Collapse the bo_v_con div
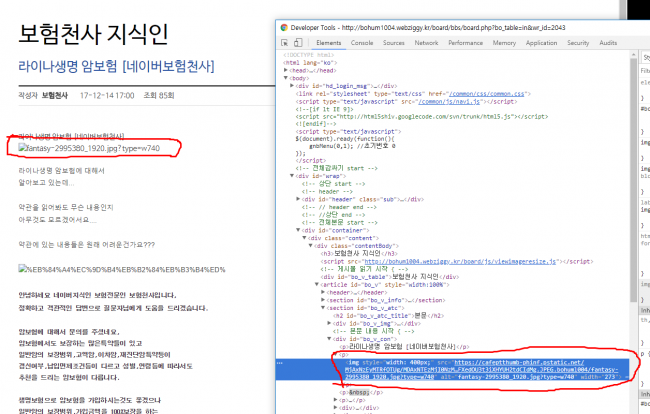Image resolution: width=650 pixels, height=414 pixels. (x=329, y=339)
